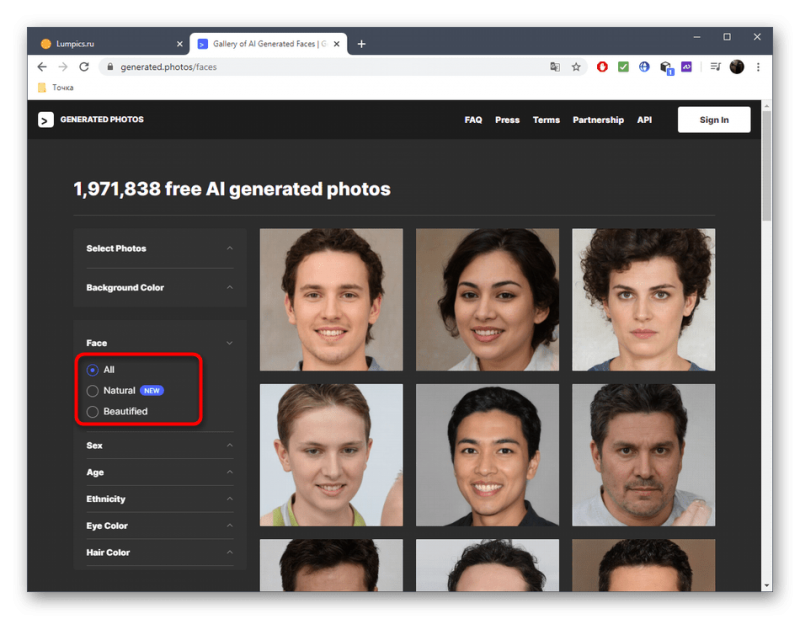Click the cube extension icon with badge
Image resolution: width=800 pixels, height=619 pixels.
[x=666, y=67]
